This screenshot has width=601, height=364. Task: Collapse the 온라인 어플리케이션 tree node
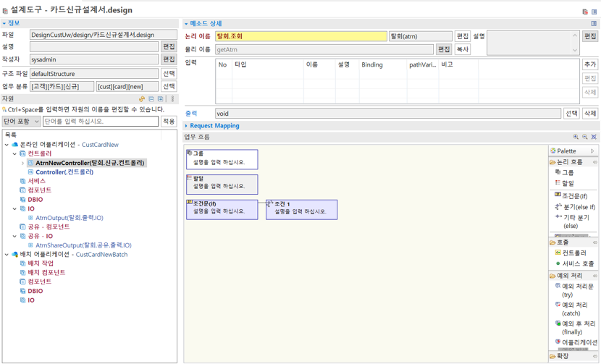(7, 145)
